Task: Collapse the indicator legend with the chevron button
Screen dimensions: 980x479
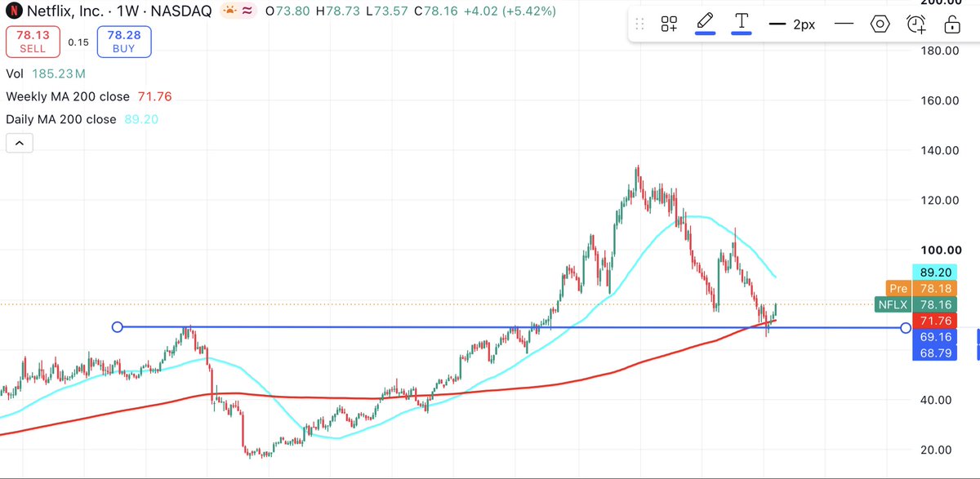Action: pyautogui.click(x=20, y=144)
